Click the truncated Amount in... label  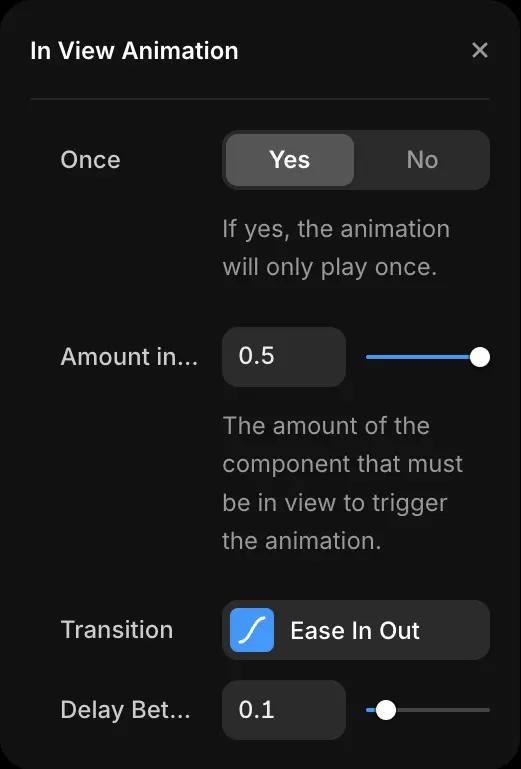pyautogui.click(x=129, y=357)
